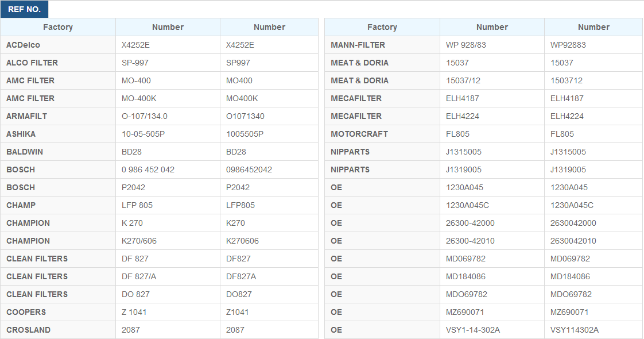Image resolution: width=644 pixels, height=339 pixels.
Task: Click the MANN-FILTER WP 928/83 number
Action: point(465,45)
